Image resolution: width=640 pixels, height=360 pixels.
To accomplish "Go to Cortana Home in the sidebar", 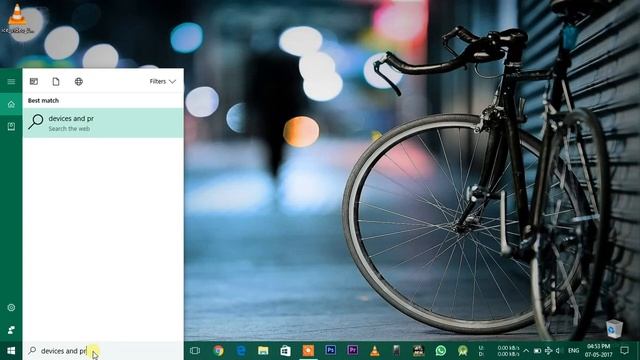I will pyautogui.click(x=11, y=104).
